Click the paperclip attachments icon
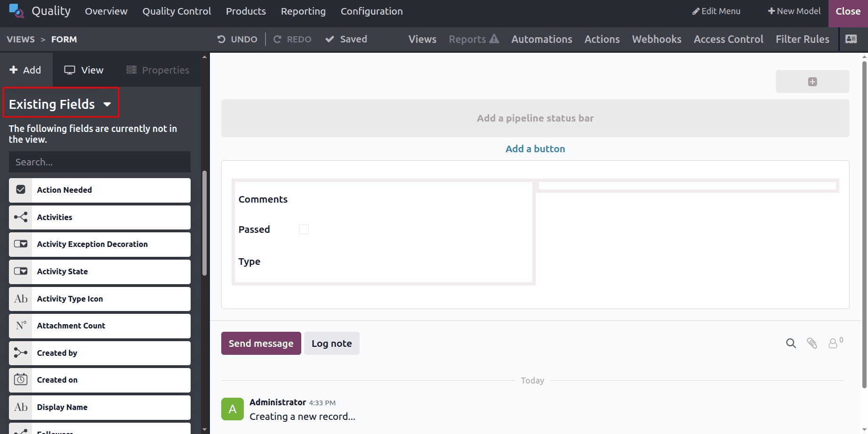Image resolution: width=868 pixels, height=434 pixels. pos(812,343)
